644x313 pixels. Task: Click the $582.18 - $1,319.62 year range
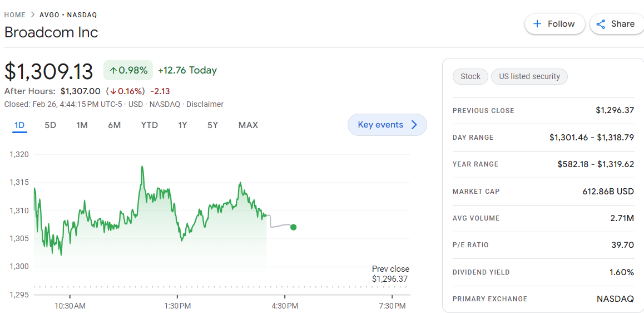click(x=596, y=164)
